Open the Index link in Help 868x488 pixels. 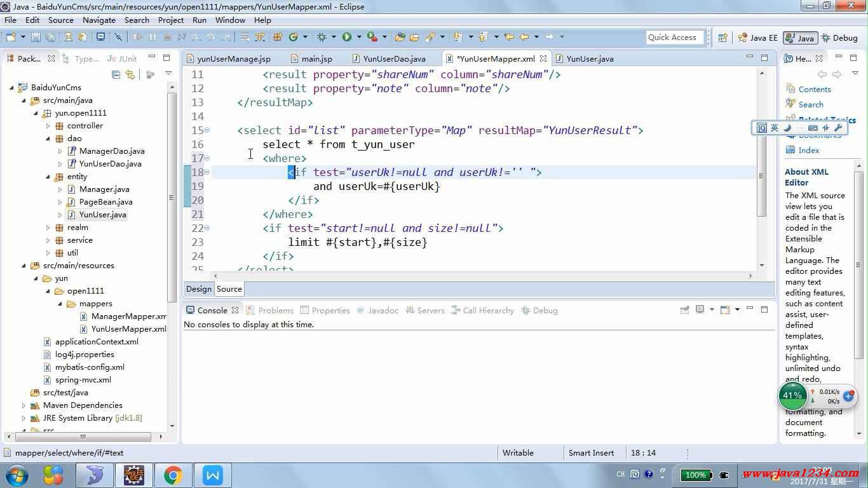click(x=808, y=151)
